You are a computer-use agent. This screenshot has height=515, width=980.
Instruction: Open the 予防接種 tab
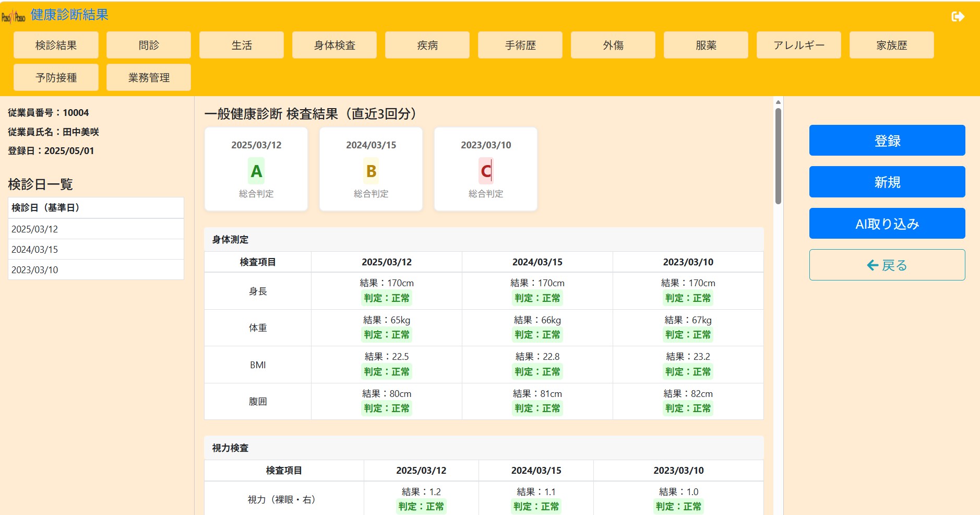point(56,78)
